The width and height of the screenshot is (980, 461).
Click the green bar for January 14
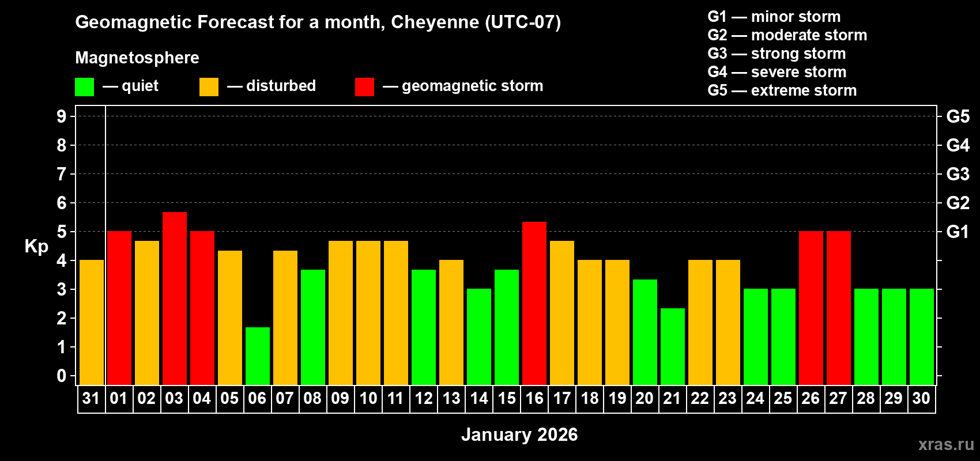(479, 337)
